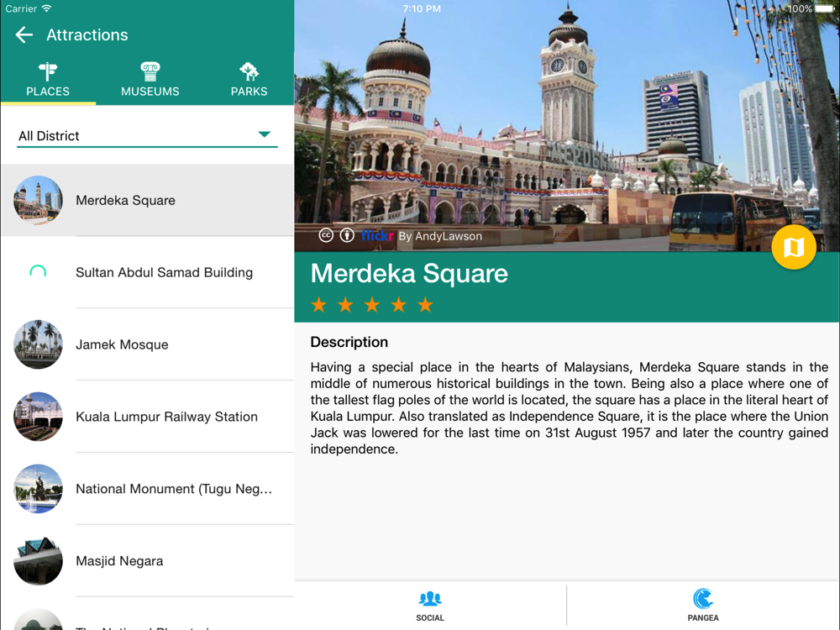Image resolution: width=840 pixels, height=630 pixels.
Task: Tap the SOCIAL label
Action: [429, 618]
